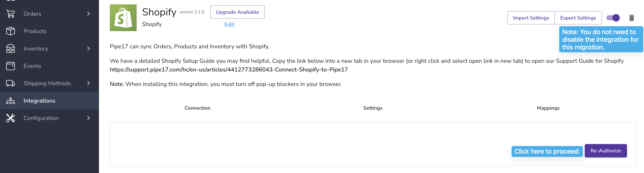Switch to the Settings tab
The image size is (644, 173).
coord(373,108)
